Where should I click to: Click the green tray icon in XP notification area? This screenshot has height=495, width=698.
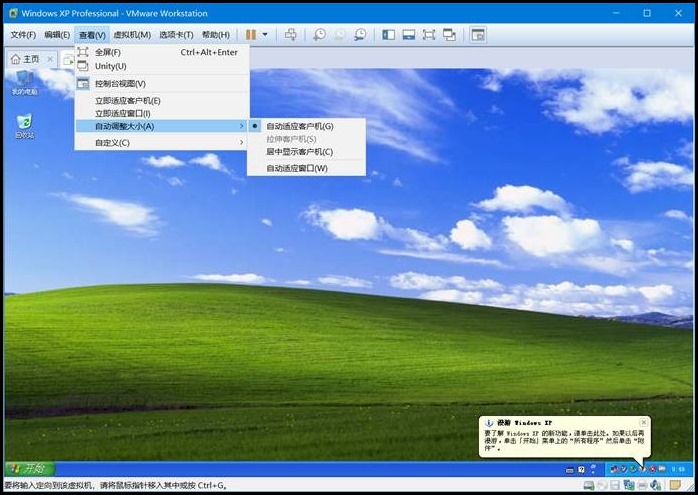point(633,469)
